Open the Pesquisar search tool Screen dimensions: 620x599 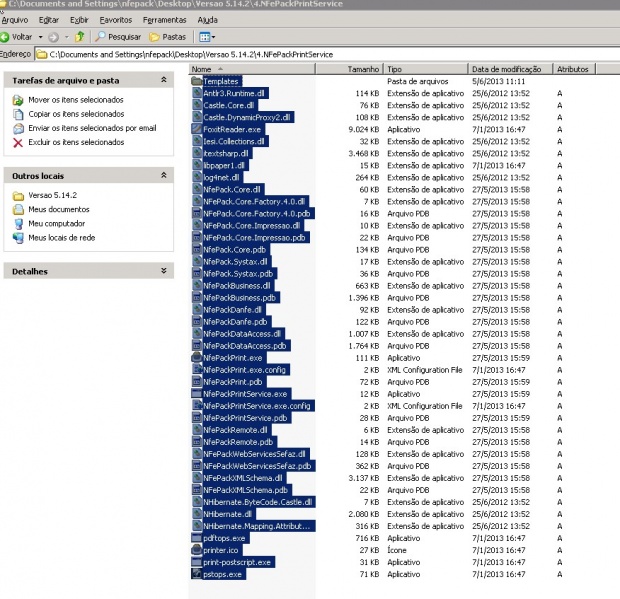(x=119, y=36)
